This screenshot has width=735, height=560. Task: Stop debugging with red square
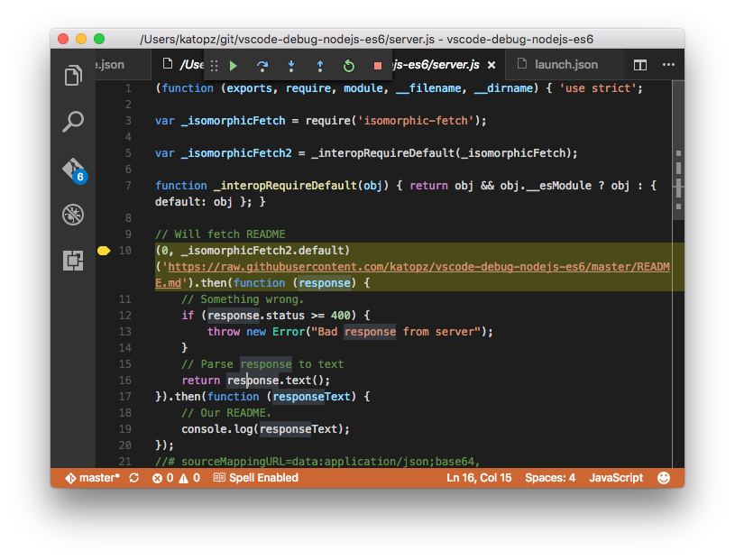(x=377, y=66)
